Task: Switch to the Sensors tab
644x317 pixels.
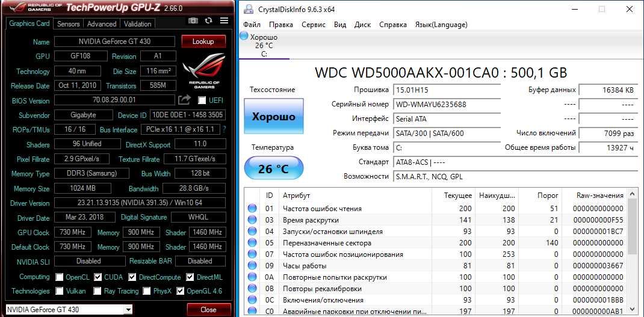Action: (x=68, y=24)
